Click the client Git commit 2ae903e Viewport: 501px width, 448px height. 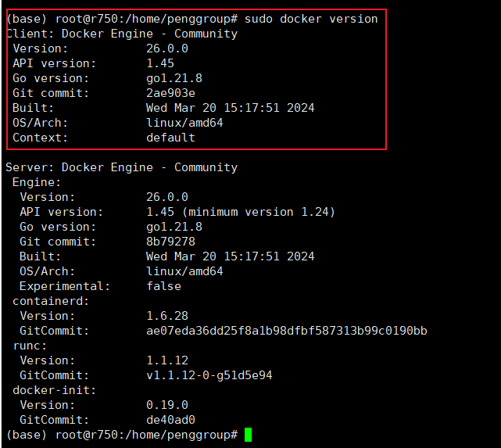point(170,93)
